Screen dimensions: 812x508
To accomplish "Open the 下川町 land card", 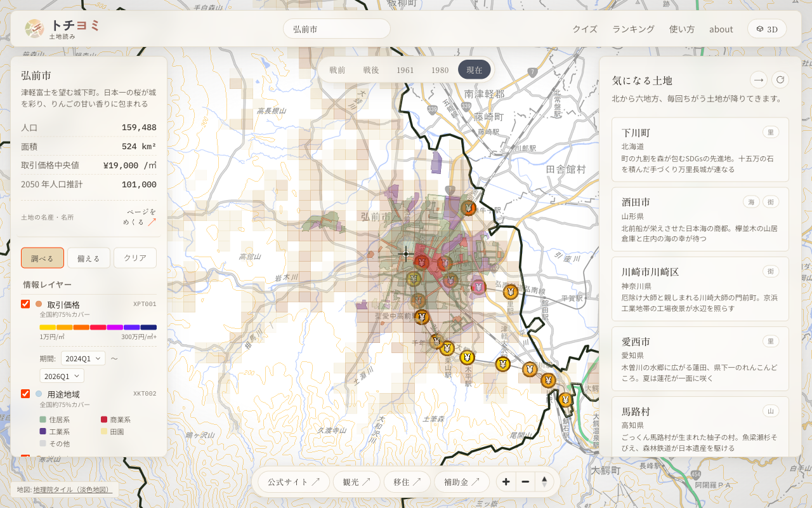I will click(x=700, y=150).
